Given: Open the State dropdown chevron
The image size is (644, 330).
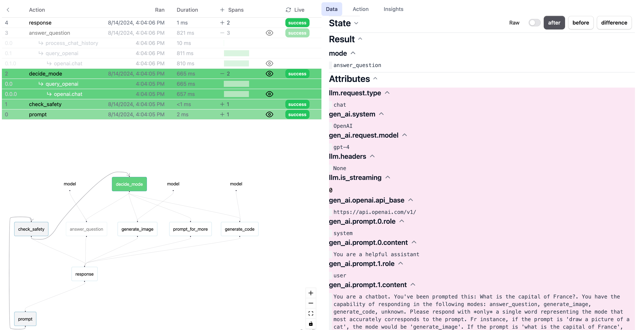Looking at the screenshot, I should 356,23.
